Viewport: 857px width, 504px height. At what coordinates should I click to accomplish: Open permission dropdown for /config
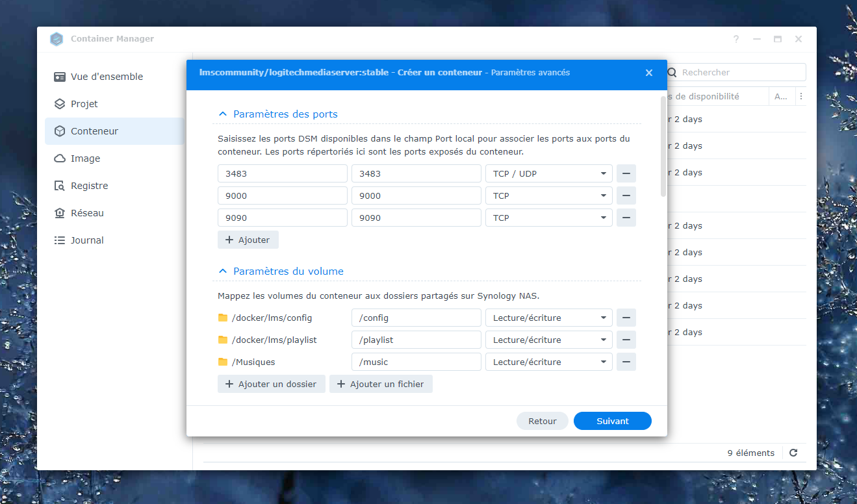[549, 318]
